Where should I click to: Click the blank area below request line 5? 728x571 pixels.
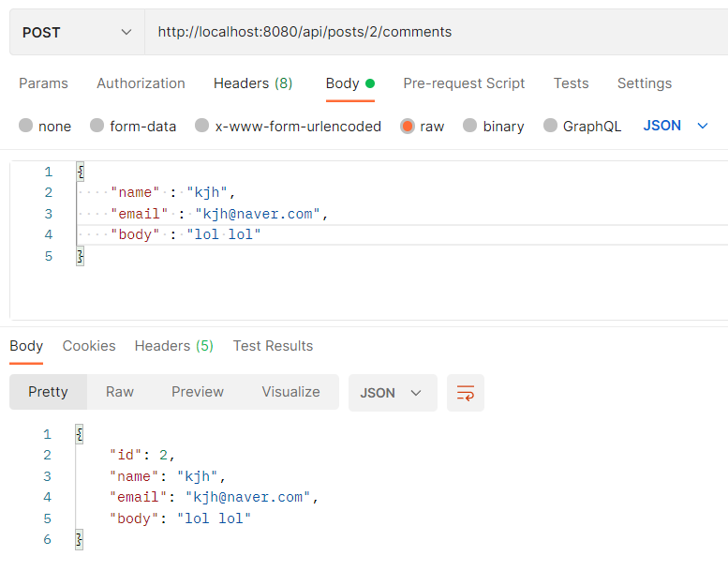371,293
